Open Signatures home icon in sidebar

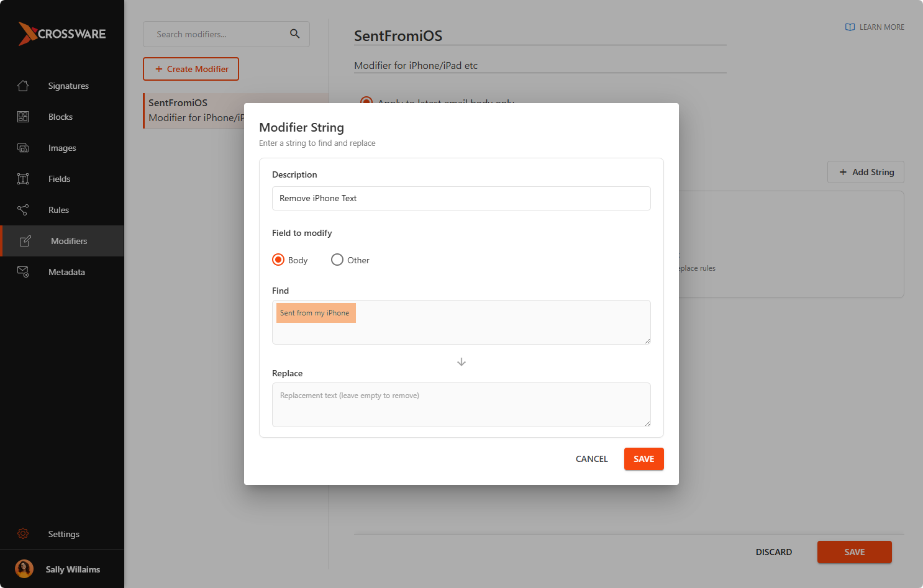click(x=23, y=86)
